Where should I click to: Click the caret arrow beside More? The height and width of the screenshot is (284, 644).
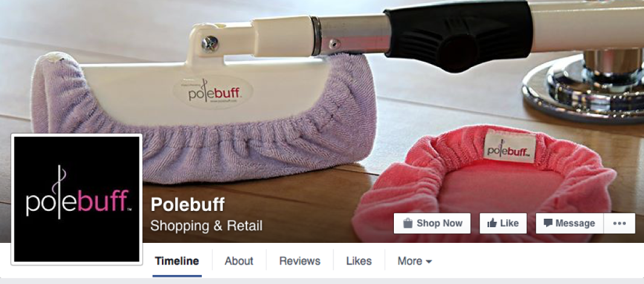pos(429,262)
